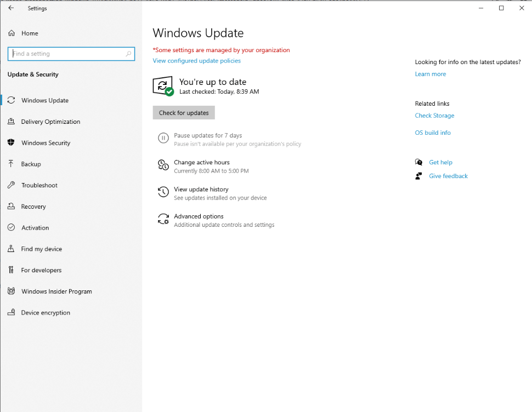Click the Give feedback person icon
This screenshot has height=412, width=532.
click(418, 176)
